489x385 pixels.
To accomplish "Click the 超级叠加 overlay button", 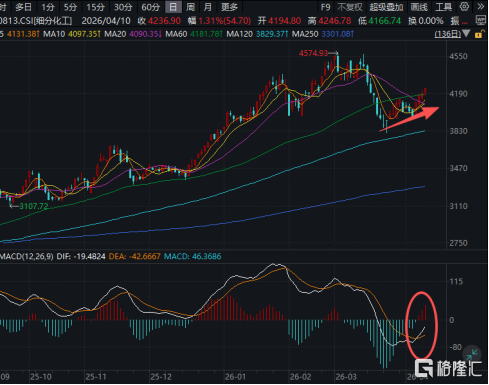I will tap(386, 7).
